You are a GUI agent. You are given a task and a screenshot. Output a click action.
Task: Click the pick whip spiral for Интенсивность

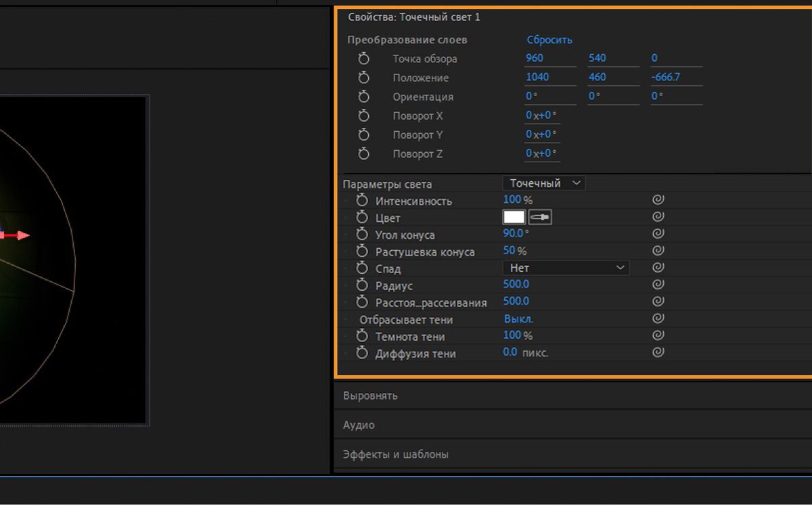[658, 200]
